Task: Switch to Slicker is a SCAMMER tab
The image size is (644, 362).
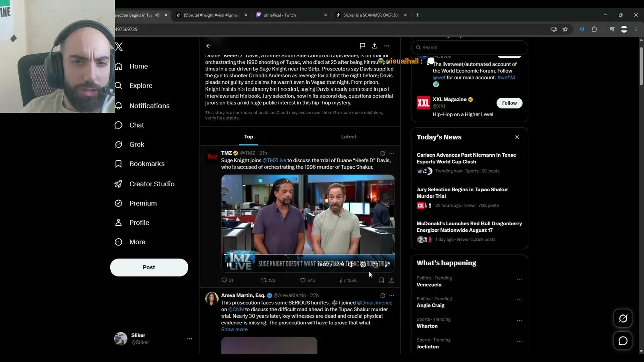Action: (371, 15)
